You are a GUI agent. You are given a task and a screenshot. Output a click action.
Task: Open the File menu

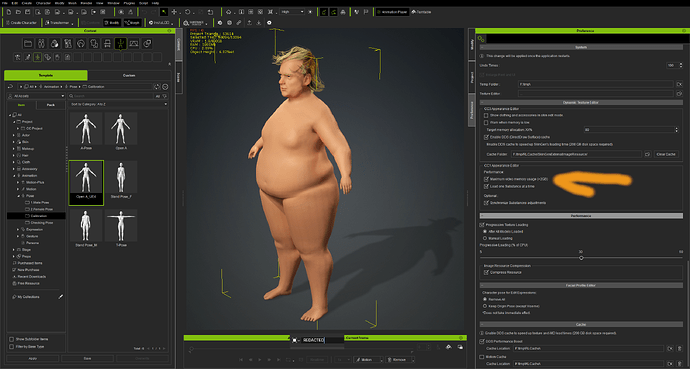point(5,3)
